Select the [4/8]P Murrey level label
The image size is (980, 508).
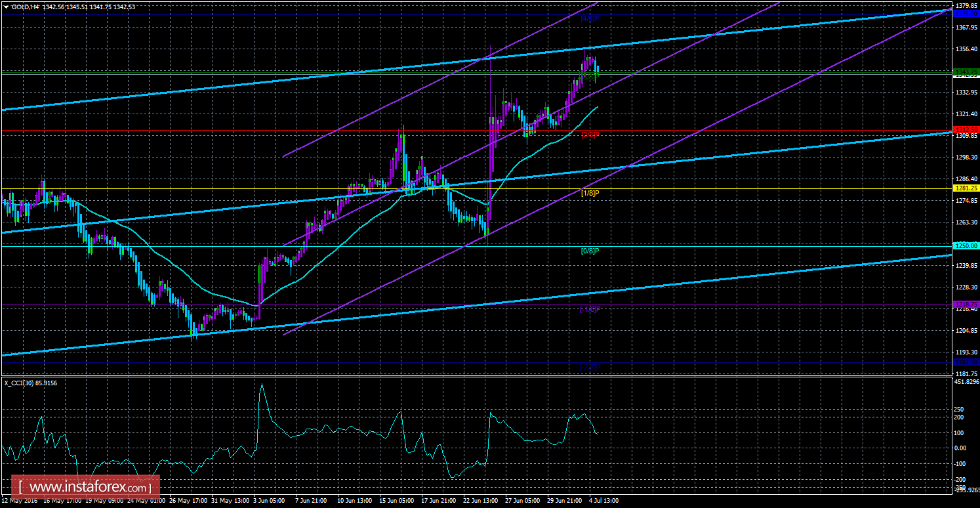[590, 18]
